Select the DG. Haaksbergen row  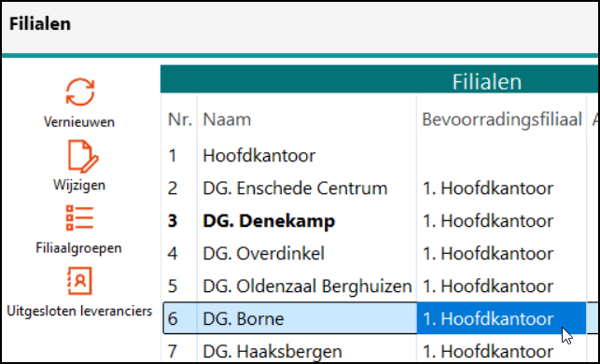coord(379,351)
